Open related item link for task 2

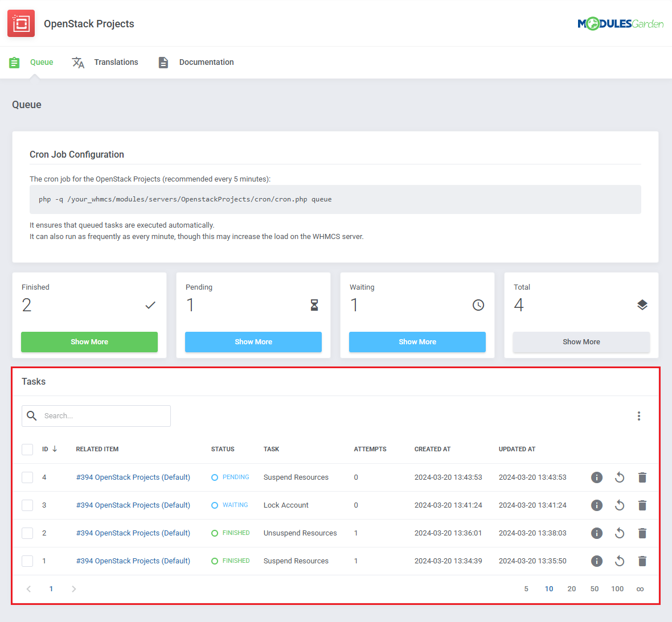(x=133, y=533)
